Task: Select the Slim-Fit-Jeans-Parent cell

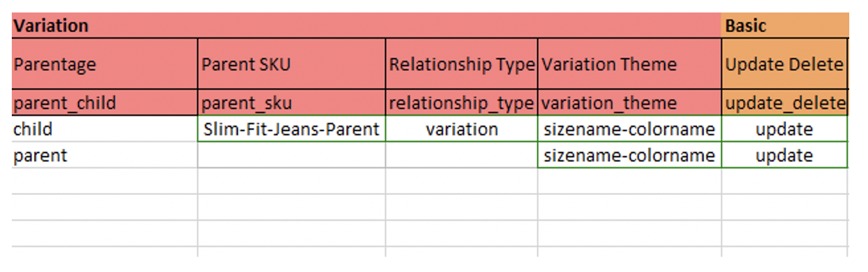Action: [292, 129]
